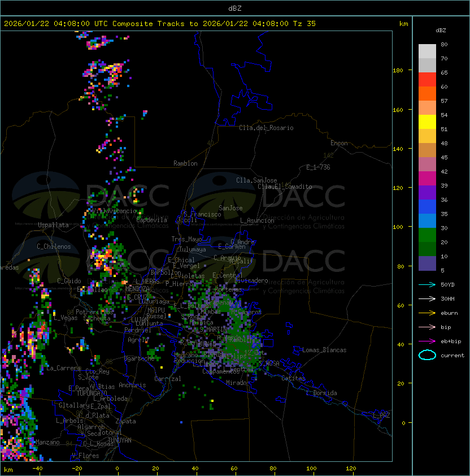Select the 'Manzano' label
Image resolution: width=470 pixels, height=476 pixels.
(47, 442)
